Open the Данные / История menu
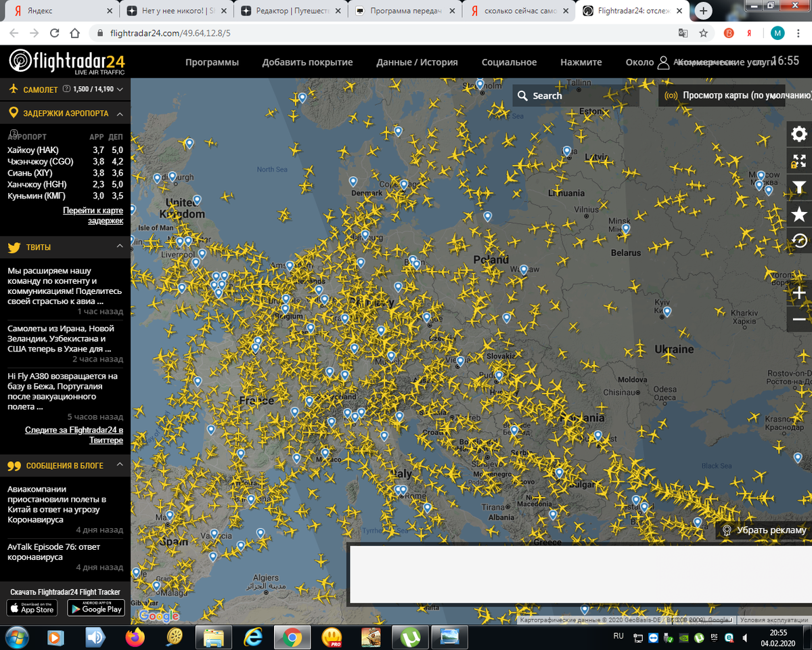This screenshot has height=650, width=812. (x=417, y=62)
